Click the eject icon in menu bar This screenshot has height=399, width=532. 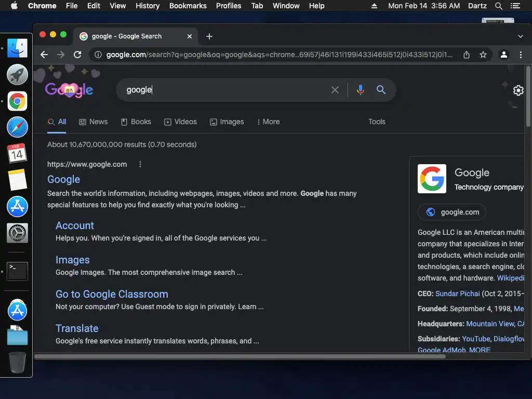click(374, 6)
